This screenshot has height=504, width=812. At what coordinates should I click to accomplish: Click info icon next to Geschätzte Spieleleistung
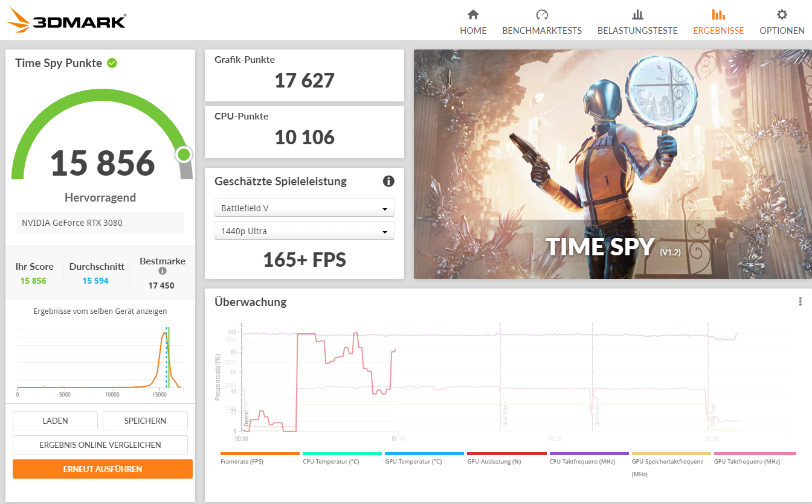click(x=388, y=181)
